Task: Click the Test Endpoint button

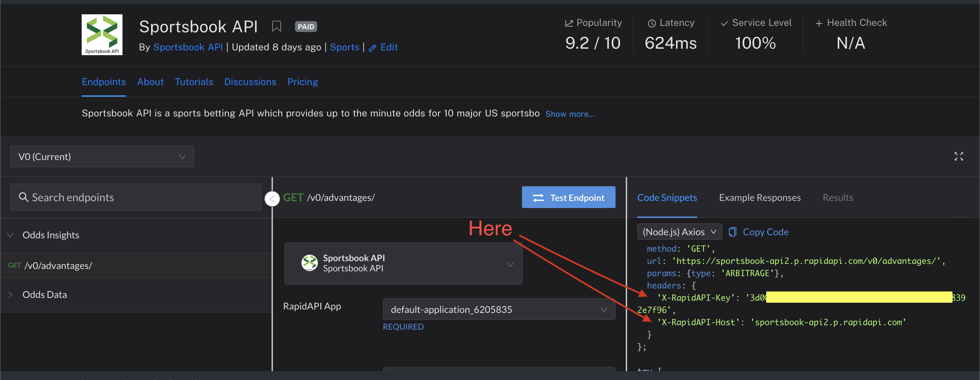Action: [568, 197]
